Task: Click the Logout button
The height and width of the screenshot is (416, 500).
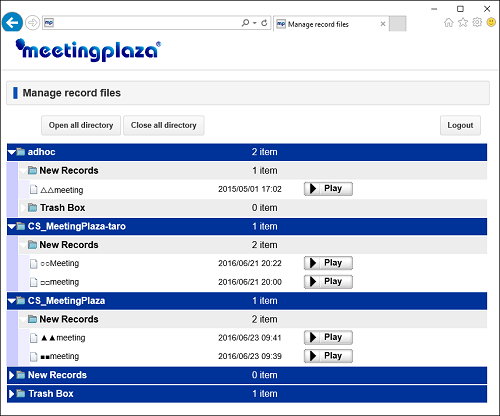Action: 460,125
